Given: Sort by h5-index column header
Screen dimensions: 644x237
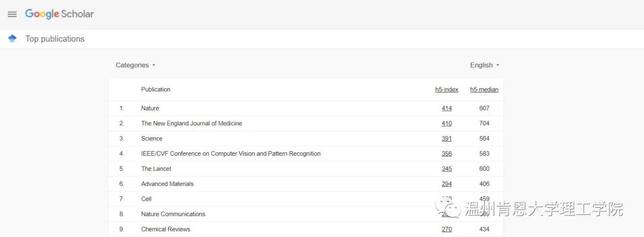Looking at the screenshot, I should click(x=447, y=90).
